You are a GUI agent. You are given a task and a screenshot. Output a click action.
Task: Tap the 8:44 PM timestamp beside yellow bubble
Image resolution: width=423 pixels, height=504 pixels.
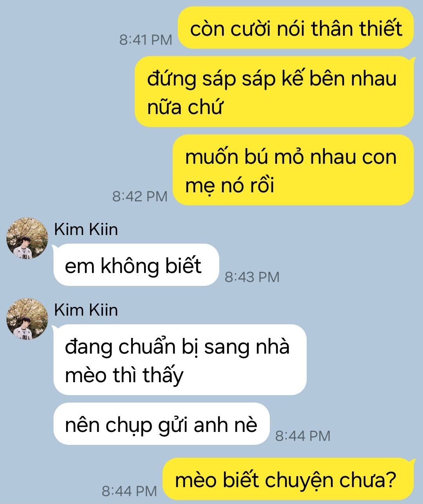(x=129, y=491)
